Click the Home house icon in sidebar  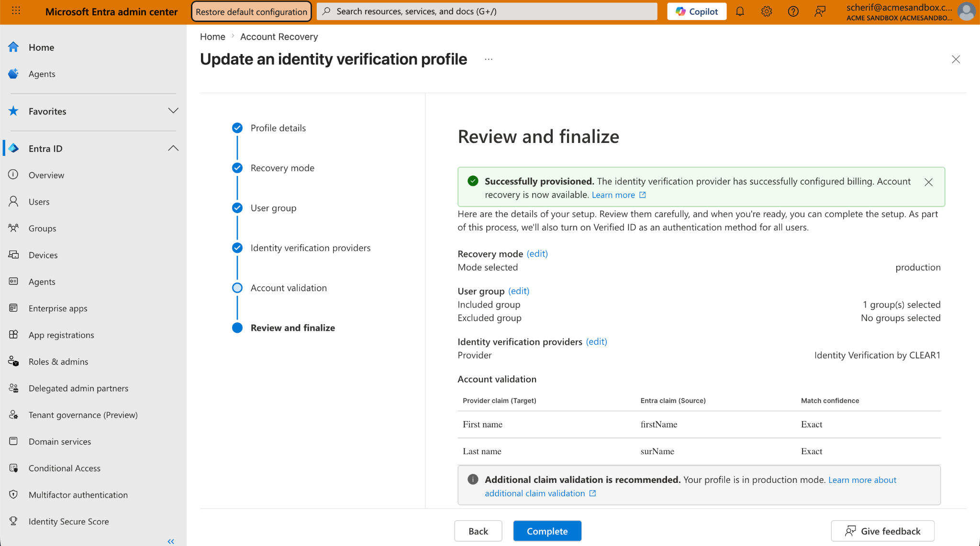click(x=13, y=47)
